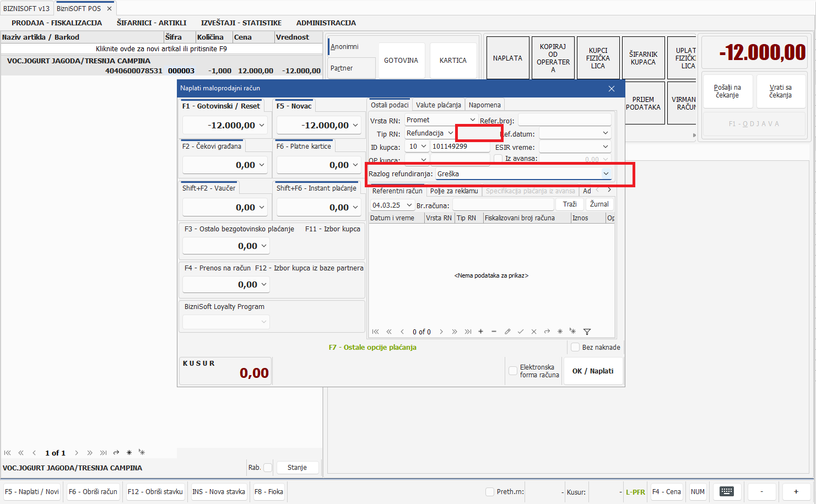The height and width of the screenshot is (504, 816).
Task: Go to first record in dialog grid navigator
Action: [x=375, y=332]
